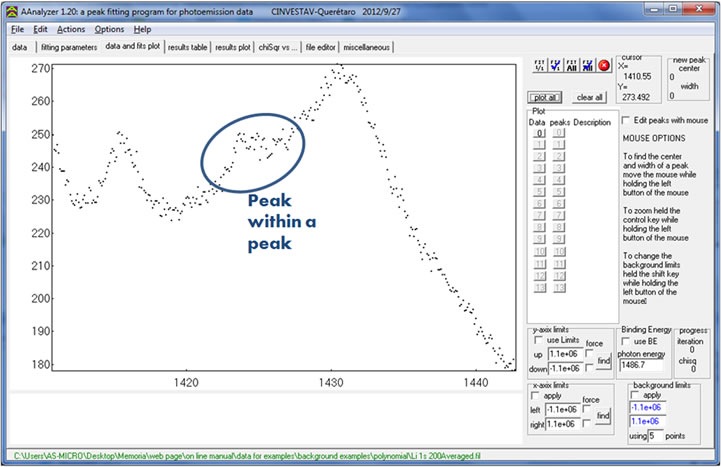Open the Options menu
Viewport: 721px width, 467px height.
(109, 29)
